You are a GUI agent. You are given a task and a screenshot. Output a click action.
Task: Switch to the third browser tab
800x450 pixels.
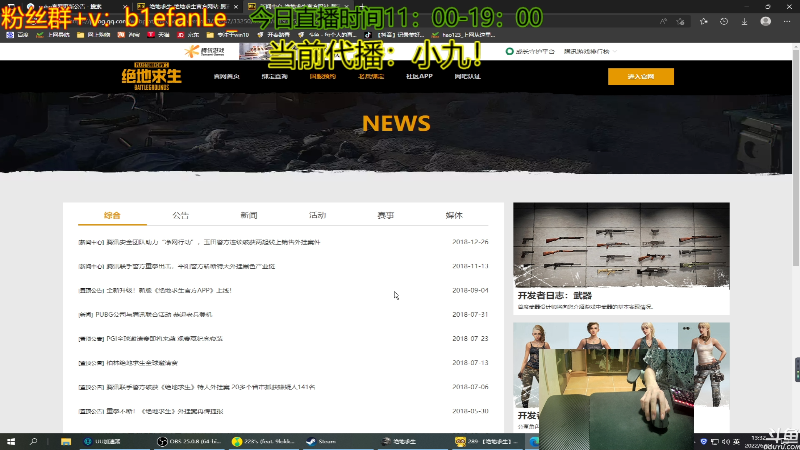(297, 7)
